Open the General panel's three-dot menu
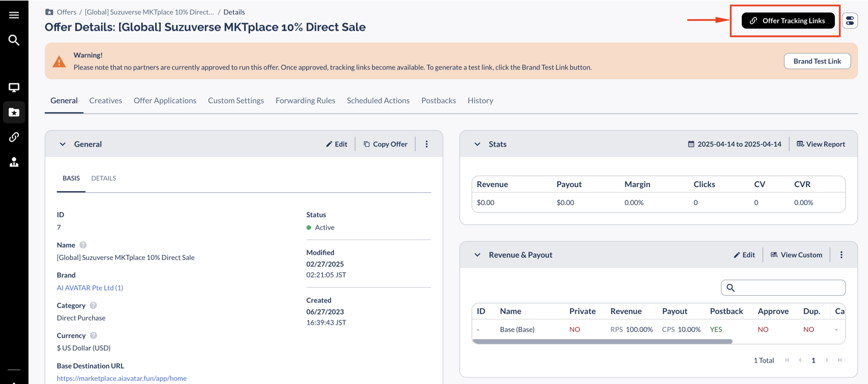The image size is (868, 384). point(427,144)
